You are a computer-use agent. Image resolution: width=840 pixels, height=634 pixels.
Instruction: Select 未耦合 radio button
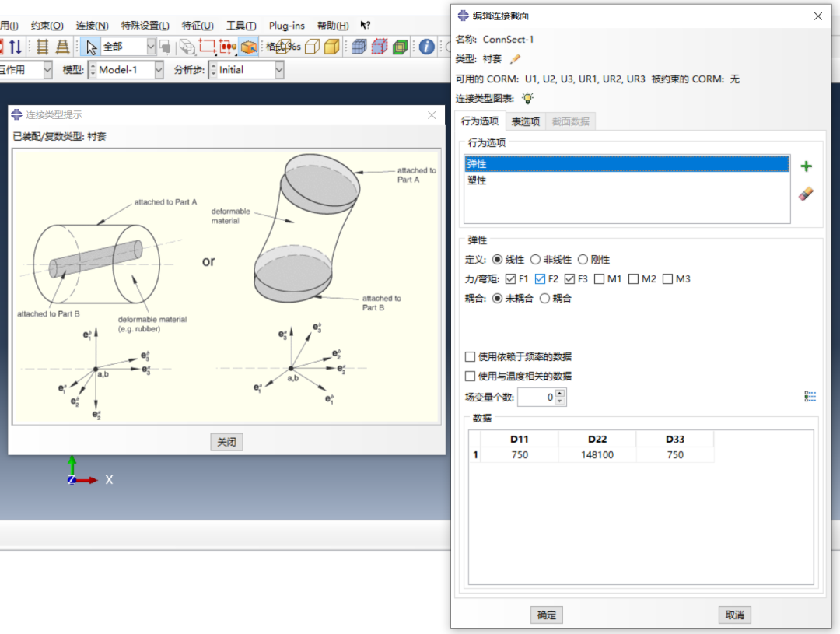click(x=497, y=299)
